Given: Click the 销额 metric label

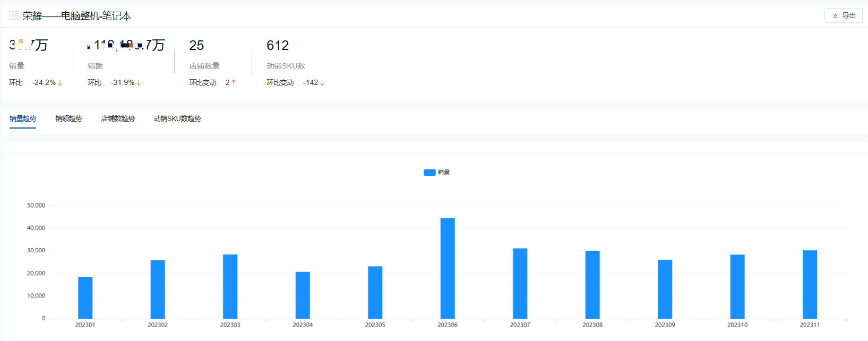Looking at the screenshot, I should coord(95,66).
